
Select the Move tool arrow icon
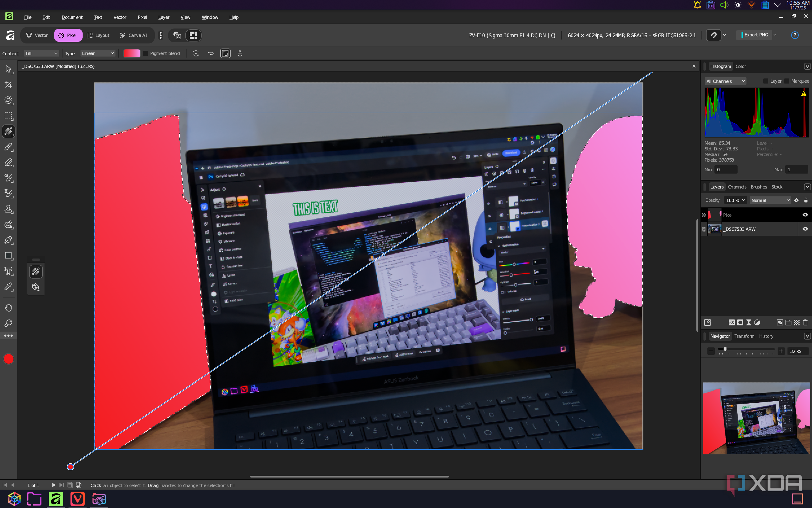(8, 69)
